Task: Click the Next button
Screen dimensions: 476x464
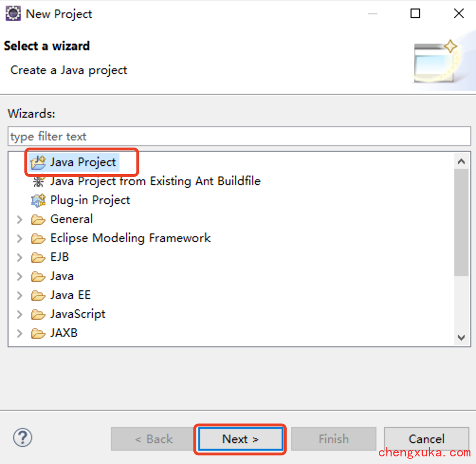Action: 240,439
